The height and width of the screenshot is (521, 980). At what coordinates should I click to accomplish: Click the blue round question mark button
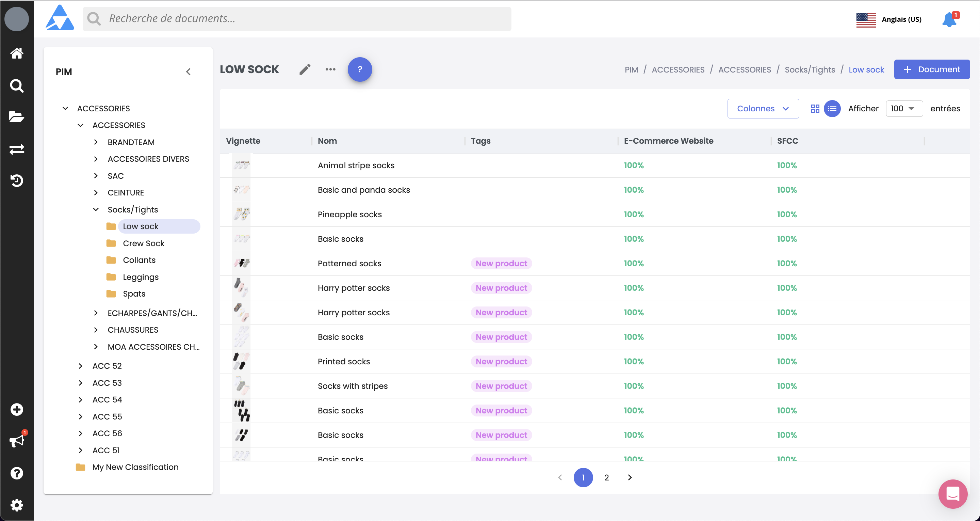(x=360, y=69)
